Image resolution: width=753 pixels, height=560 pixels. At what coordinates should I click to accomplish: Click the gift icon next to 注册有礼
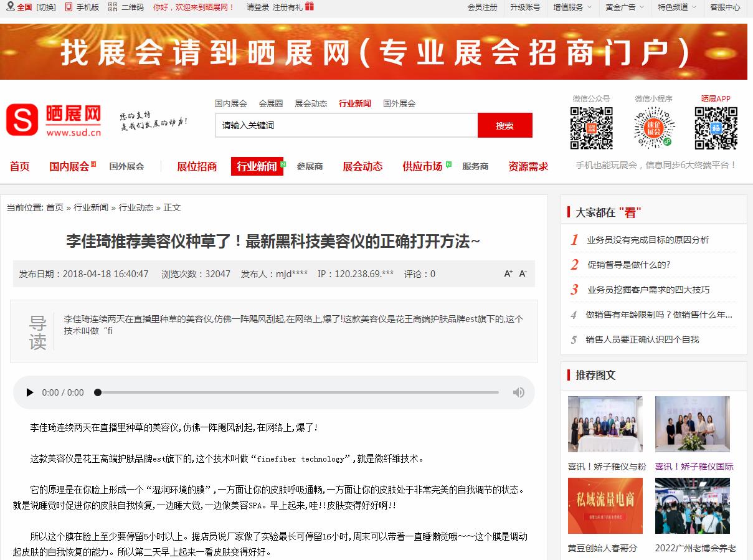pyautogui.click(x=310, y=6)
